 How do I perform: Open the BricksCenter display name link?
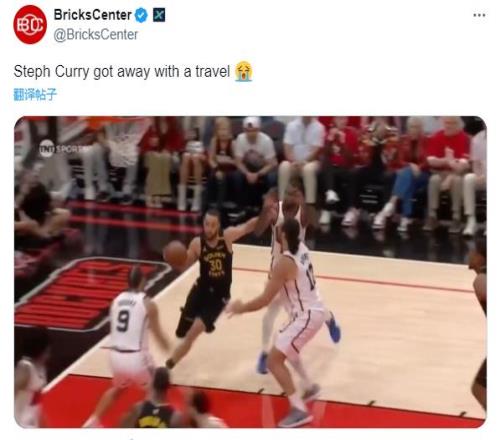click(93, 15)
